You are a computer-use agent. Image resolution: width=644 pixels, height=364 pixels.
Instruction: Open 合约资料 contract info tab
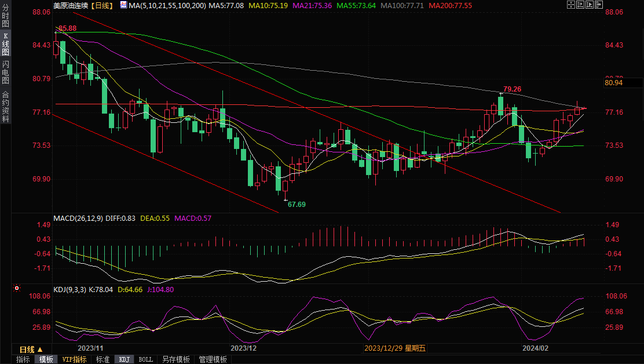[5, 106]
